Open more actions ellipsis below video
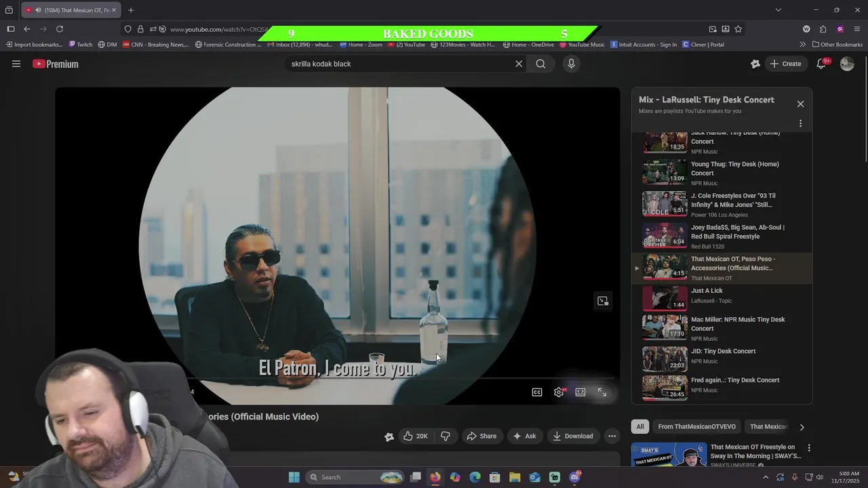Screen dimensions: 868x488 tap(612, 436)
